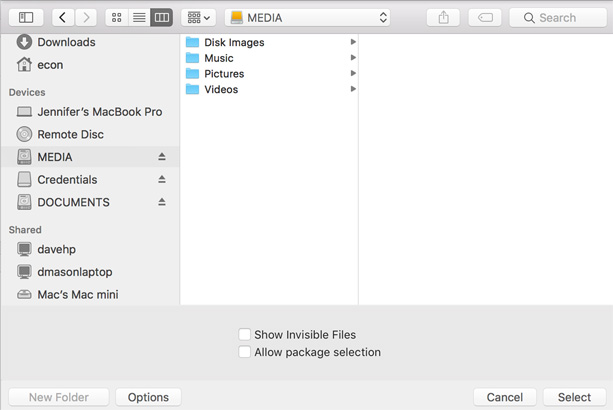
Task: Go back with the left chevron
Action: pos(63,18)
